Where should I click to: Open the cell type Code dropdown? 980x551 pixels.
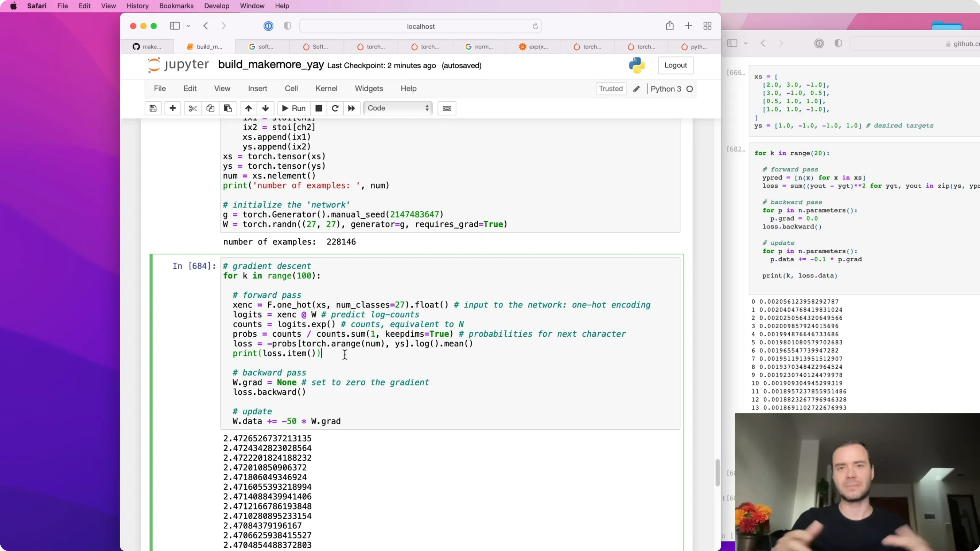[398, 108]
